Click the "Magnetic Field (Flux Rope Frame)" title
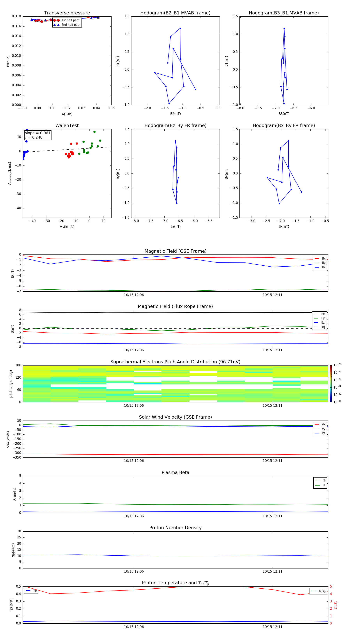This screenshot has height=644, width=351. coord(175,307)
